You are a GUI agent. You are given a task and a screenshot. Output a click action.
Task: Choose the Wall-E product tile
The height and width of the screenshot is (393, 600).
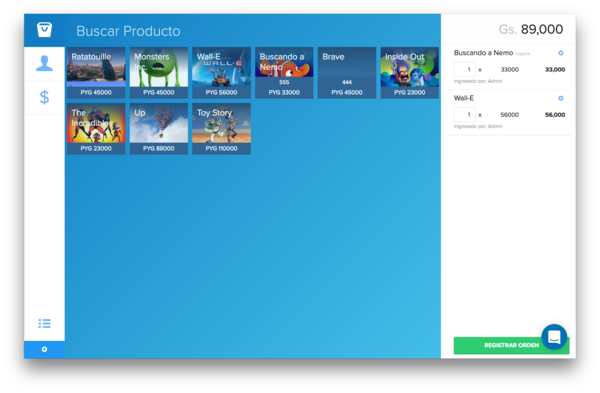[x=222, y=73]
